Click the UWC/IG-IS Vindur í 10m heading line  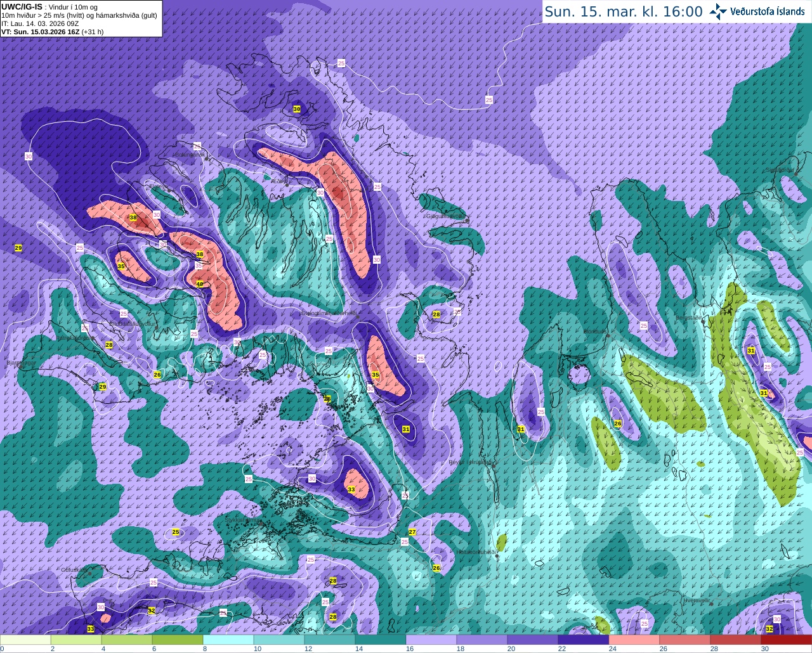point(49,6)
